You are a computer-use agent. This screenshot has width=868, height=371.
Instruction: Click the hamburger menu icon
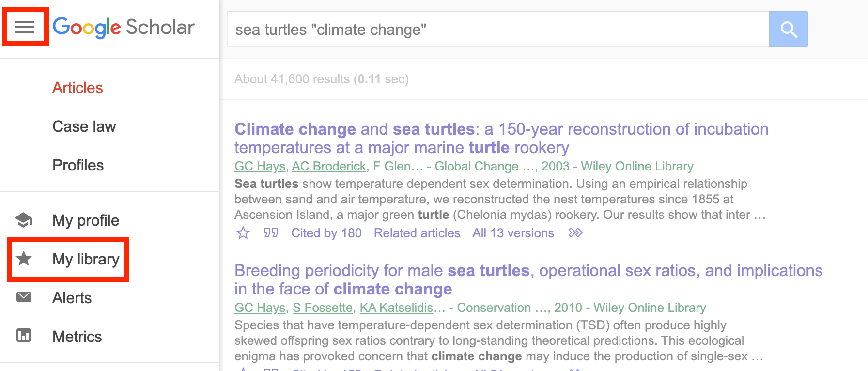pyautogui.click(x=25, y=27)
